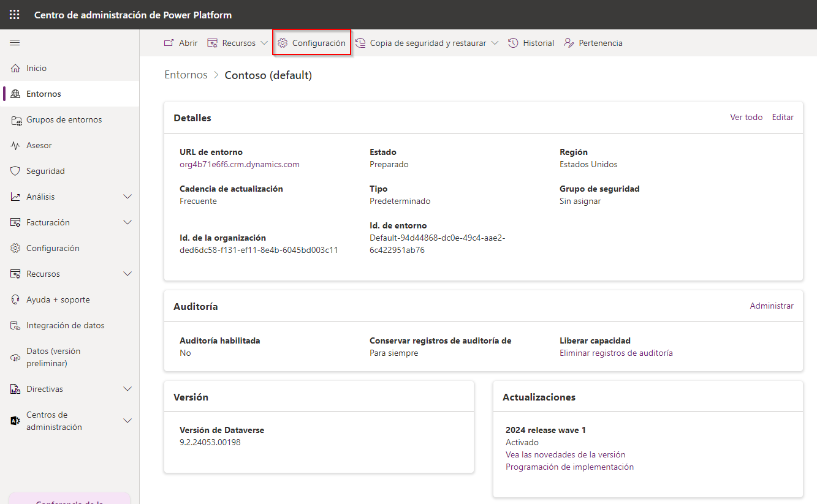Screen dimensions: 817x504
Task: Expand the sidebar Recursos chevron
Action: tap(127, 274)
